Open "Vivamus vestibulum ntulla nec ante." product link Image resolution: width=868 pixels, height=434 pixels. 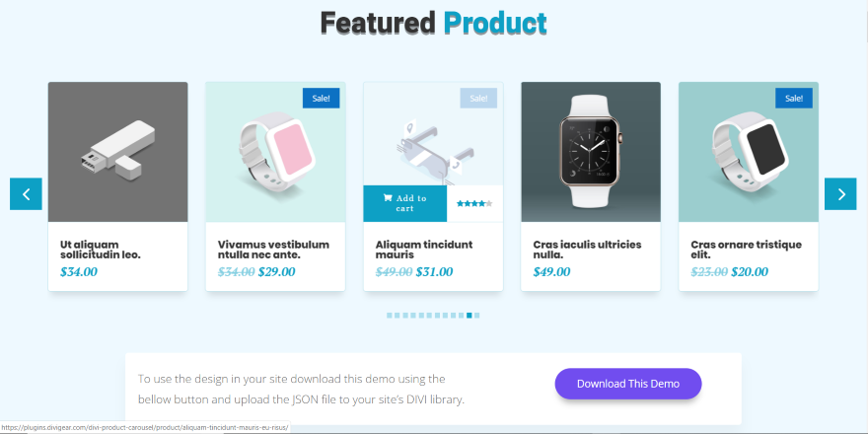273,250
